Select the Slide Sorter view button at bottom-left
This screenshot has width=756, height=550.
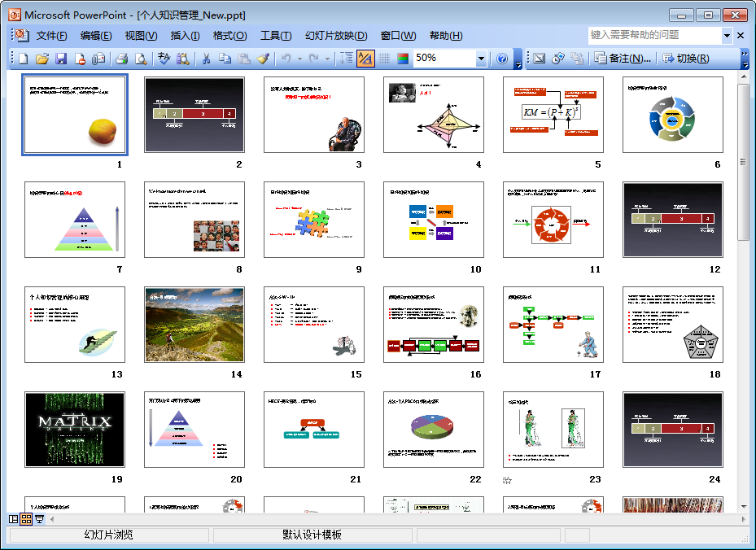(27, 519)
